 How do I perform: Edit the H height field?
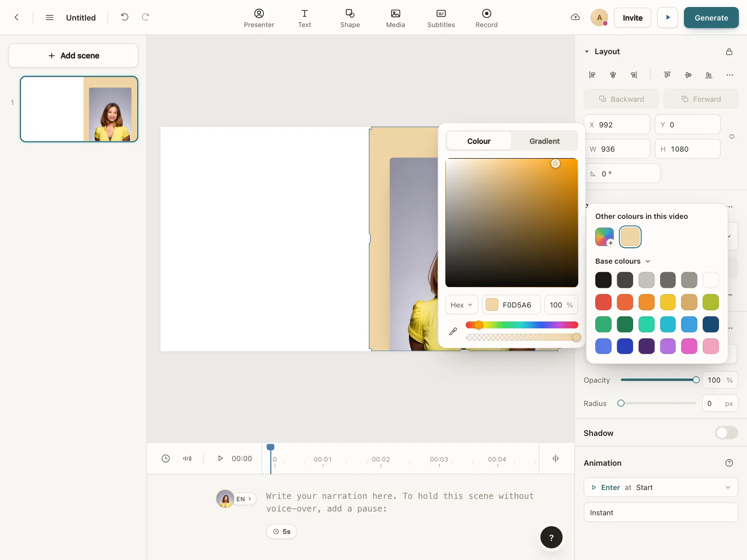click(688, 149)
